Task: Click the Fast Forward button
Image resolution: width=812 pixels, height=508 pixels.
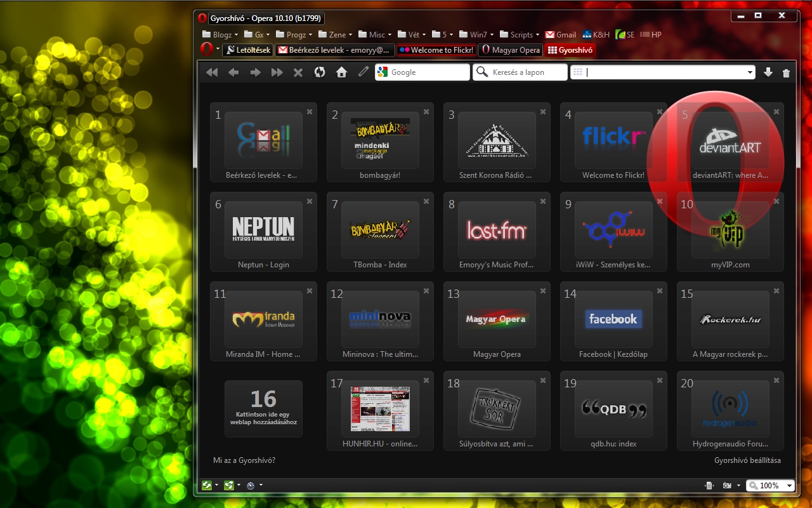Action: (x=277, y=72)
